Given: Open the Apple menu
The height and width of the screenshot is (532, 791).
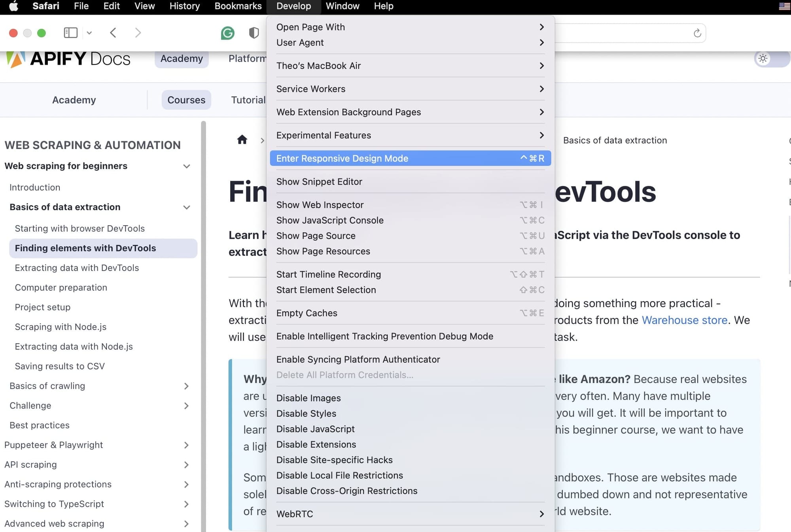Looking at the screenshot, I should (x=13, y=6).
